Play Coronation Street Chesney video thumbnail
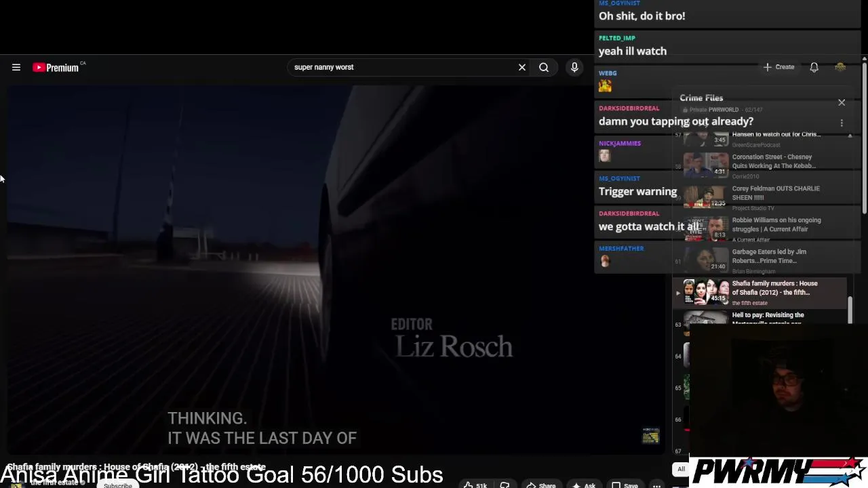The image size is (868, 488). pos(705,165)
